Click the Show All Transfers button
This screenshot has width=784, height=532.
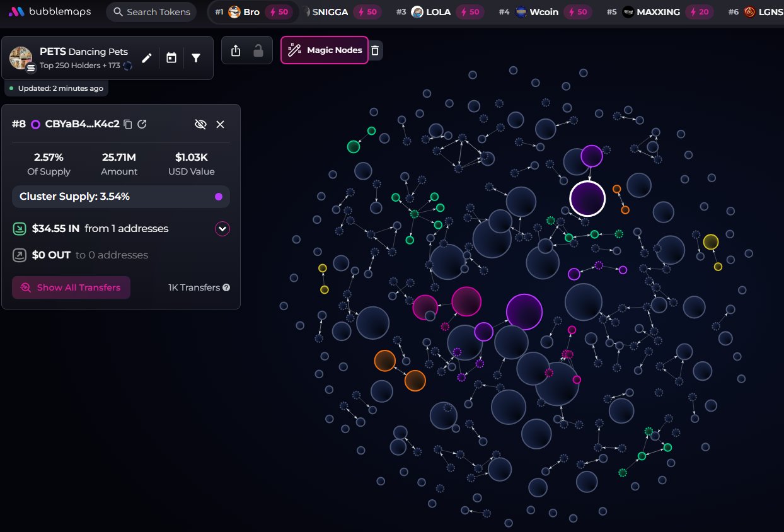click(x=71, y=287)
